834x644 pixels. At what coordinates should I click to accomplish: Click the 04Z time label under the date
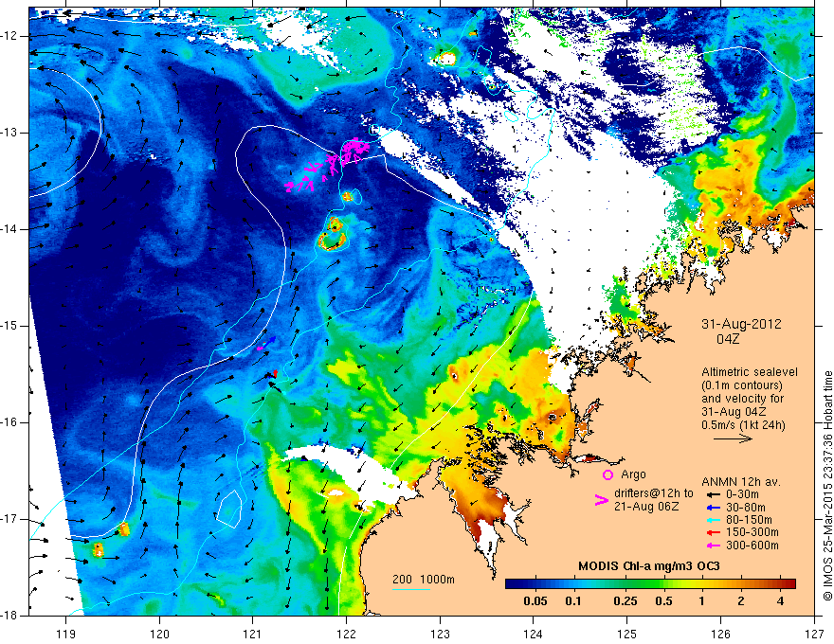pos(728,339)
